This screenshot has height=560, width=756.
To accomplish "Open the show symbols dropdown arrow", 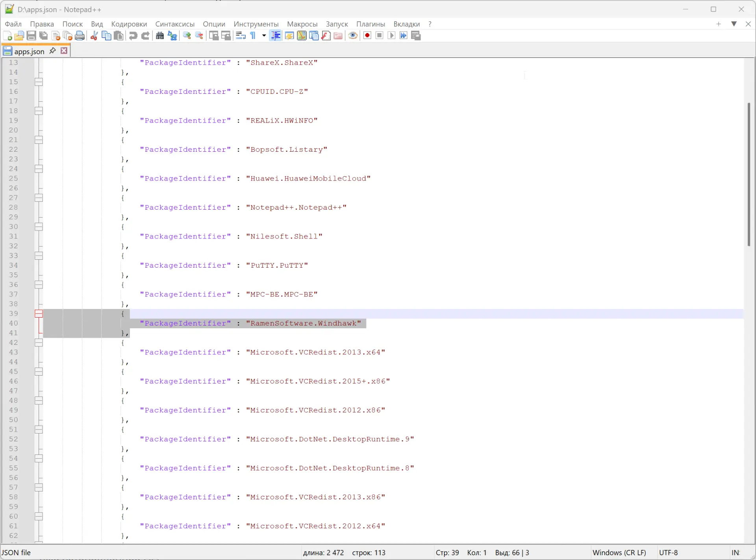I will [x=264, y=36].
